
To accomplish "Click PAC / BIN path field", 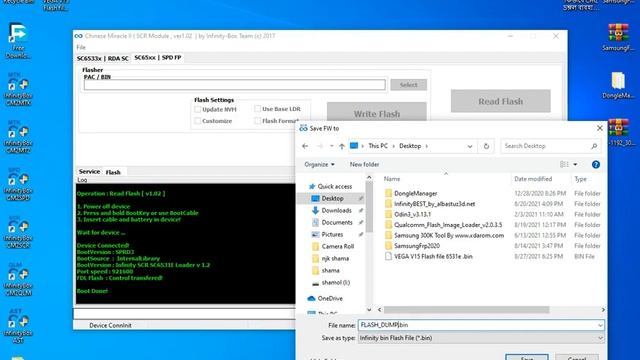I will (x=234, y=85).
